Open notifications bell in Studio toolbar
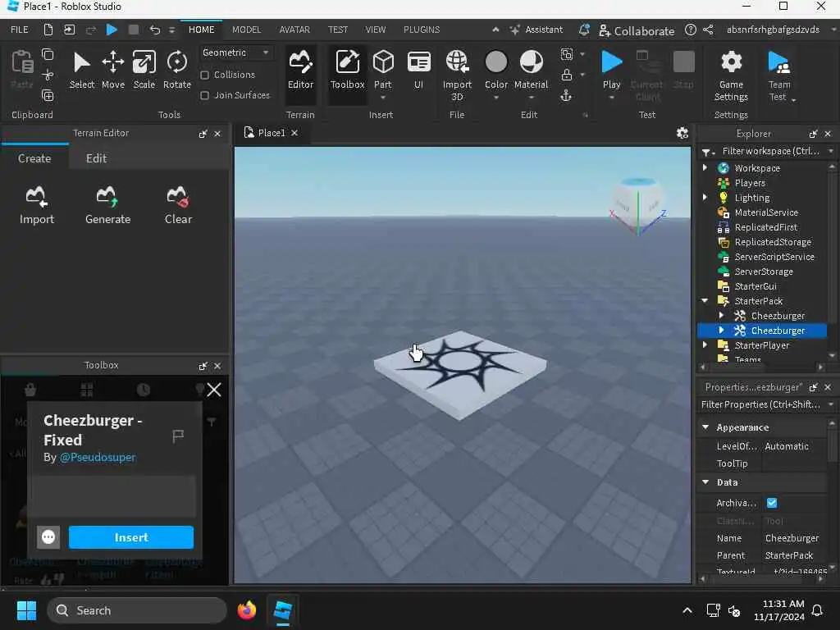The image size is (840, 630). (x=584, y=30)
